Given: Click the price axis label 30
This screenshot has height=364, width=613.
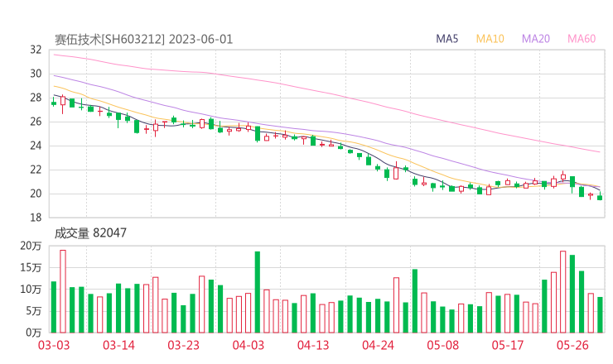Looking at the screenshot, I should (36, 74).
